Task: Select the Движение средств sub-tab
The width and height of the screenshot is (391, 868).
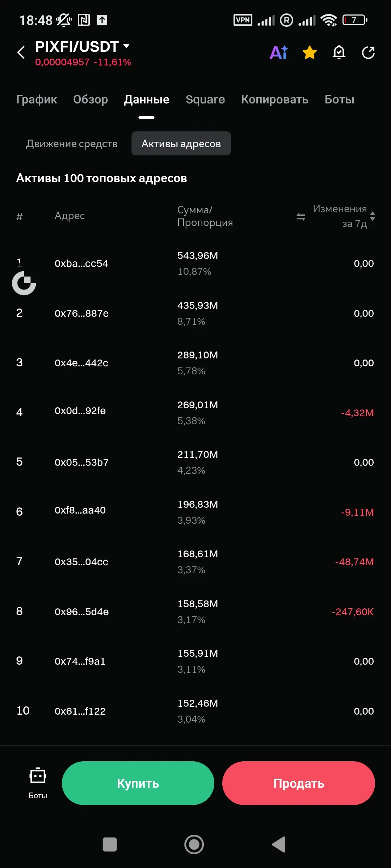Action: pos(72,144)
